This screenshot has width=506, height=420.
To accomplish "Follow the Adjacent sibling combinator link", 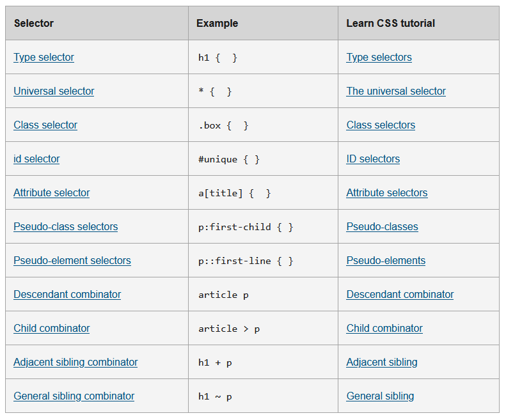I will [x=75, y=362].
